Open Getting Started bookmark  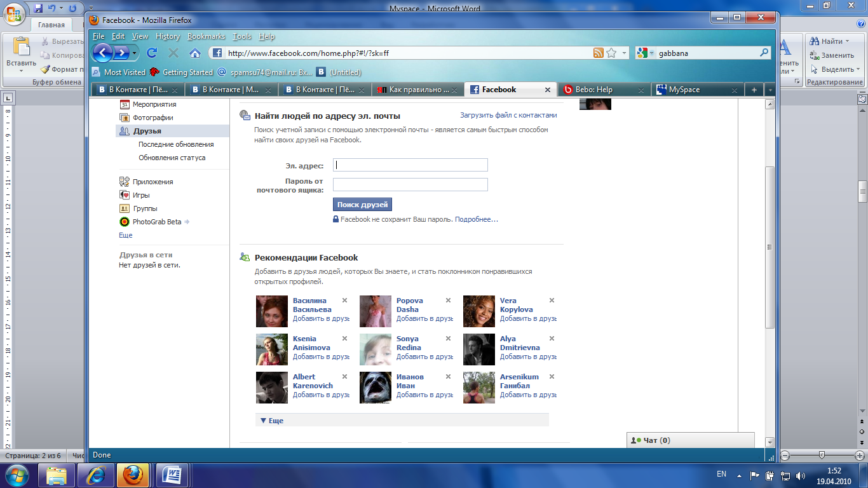(182, 72)
